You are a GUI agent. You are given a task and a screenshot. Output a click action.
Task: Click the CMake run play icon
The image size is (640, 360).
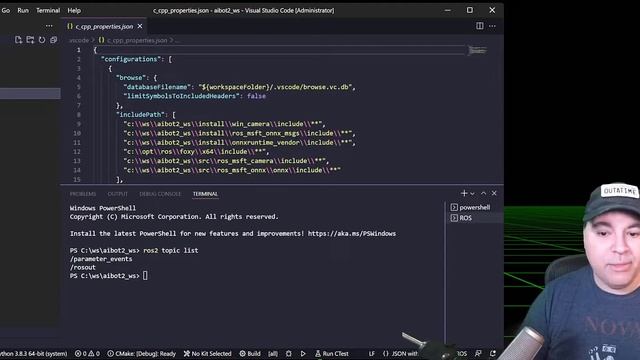[303, 353]
